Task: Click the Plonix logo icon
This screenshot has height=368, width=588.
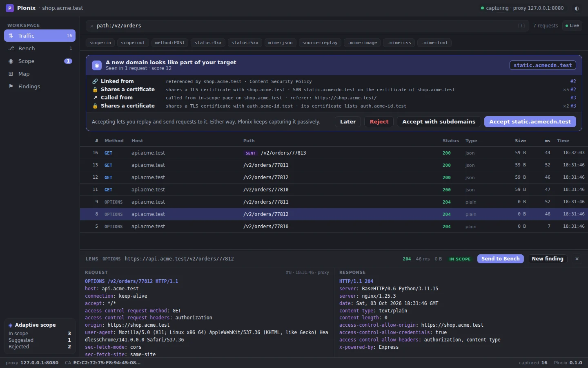Action: point(10,8)
